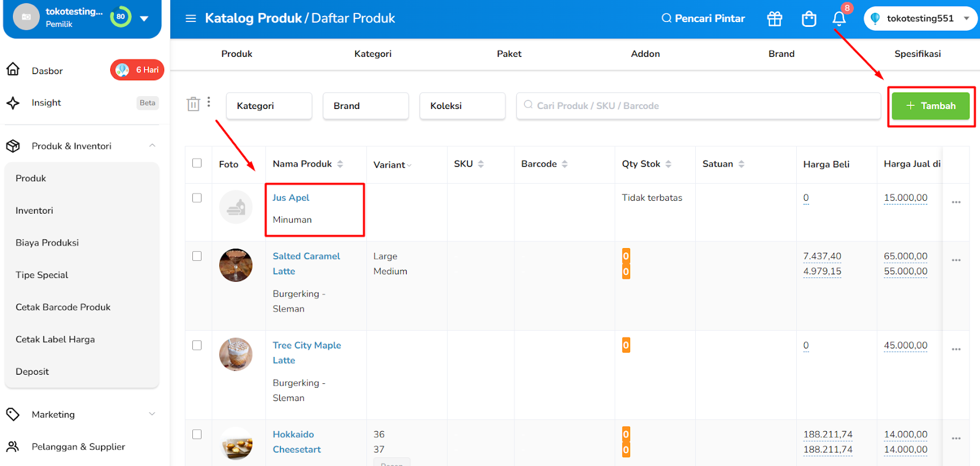Viewport: 980px width, 466px height.
Task: Select the Salted Caramel Latte checkbox
Action: (197, 256)
